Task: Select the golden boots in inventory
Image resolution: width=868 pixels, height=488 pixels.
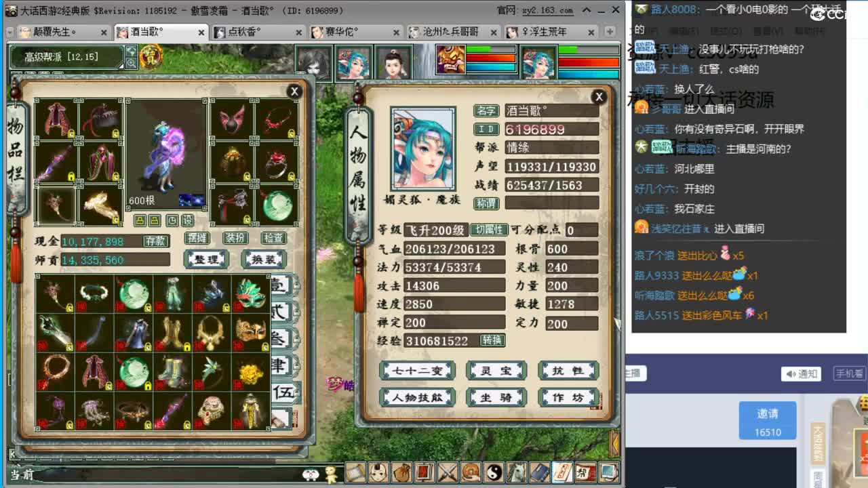Action: point(172,333)
